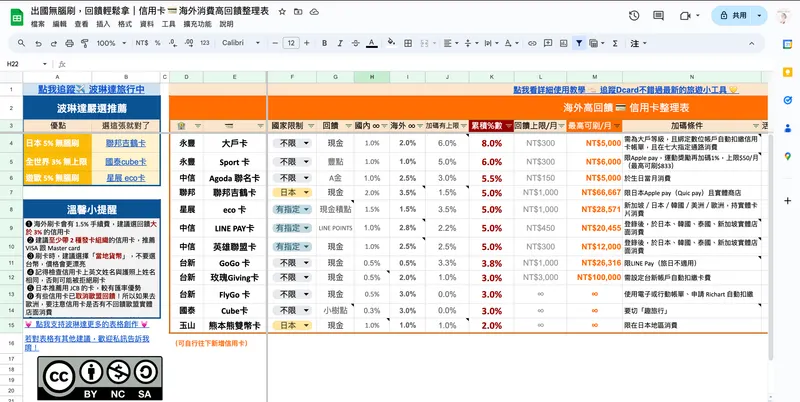Open the Calibri font dropdown
Screen dimensions: 800x402
pyautogui.click(x=241, y=43)
